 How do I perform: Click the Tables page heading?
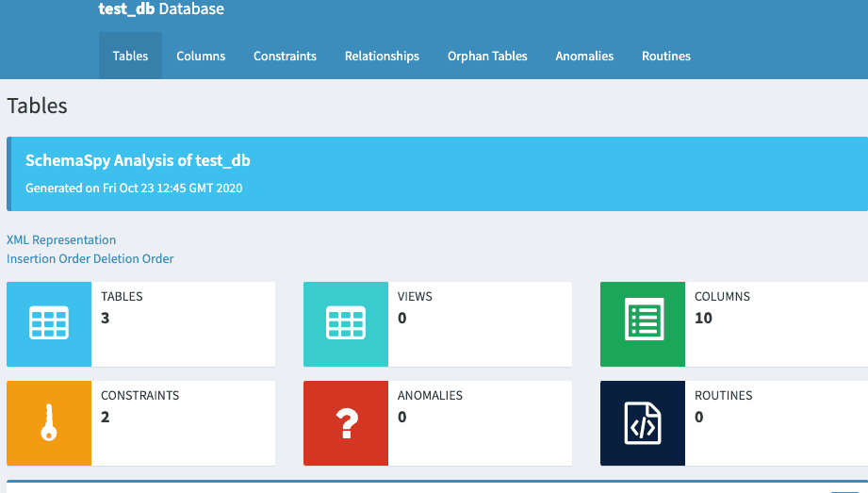[x=37, y=106]
